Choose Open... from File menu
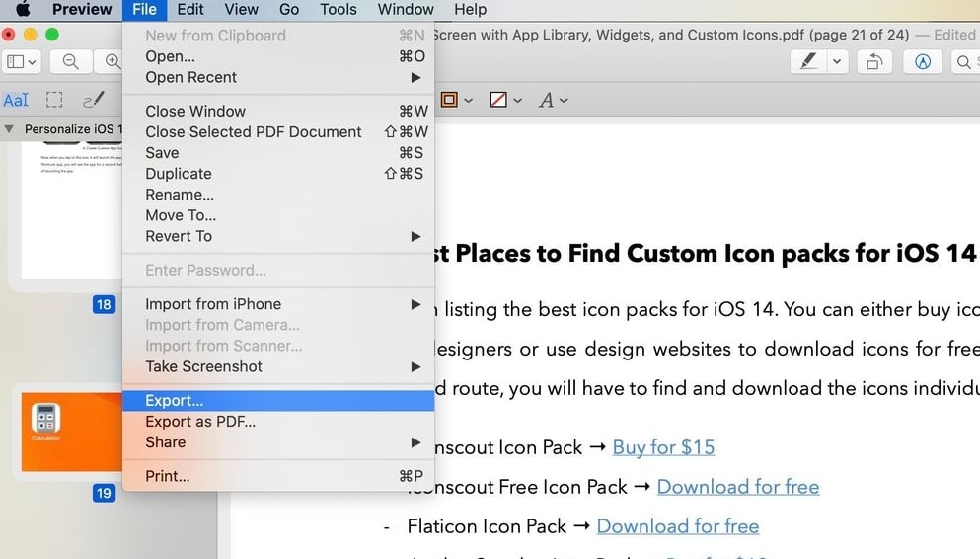Screen dimensions: 980x559 pyautogui.click(x=278, y=56)
